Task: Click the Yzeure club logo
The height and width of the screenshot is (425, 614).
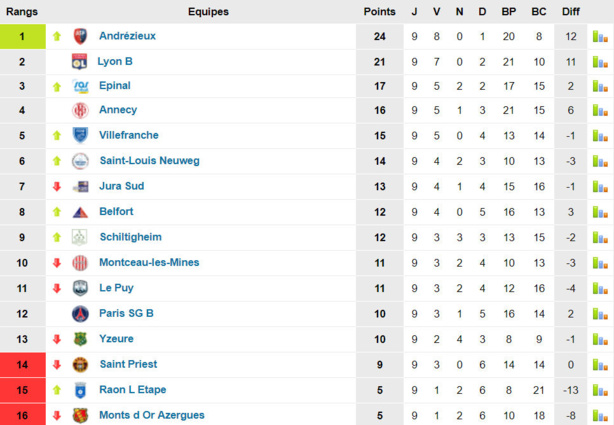Action: (x=81, y=339)
